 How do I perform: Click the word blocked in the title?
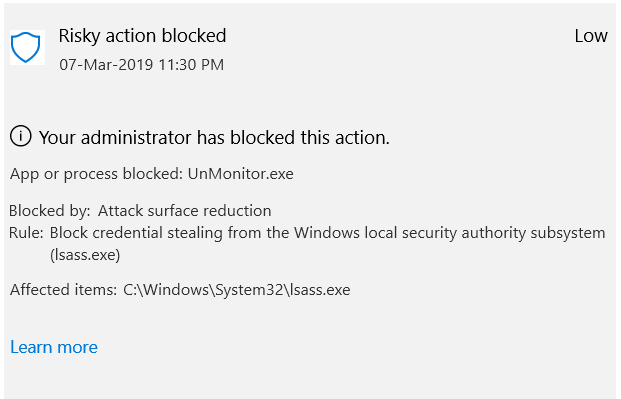coord(194,36)
